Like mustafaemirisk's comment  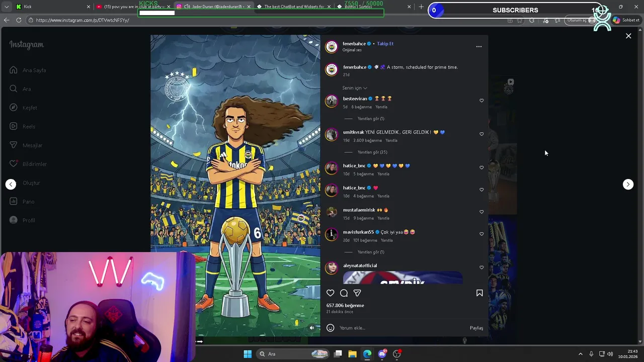481,212
